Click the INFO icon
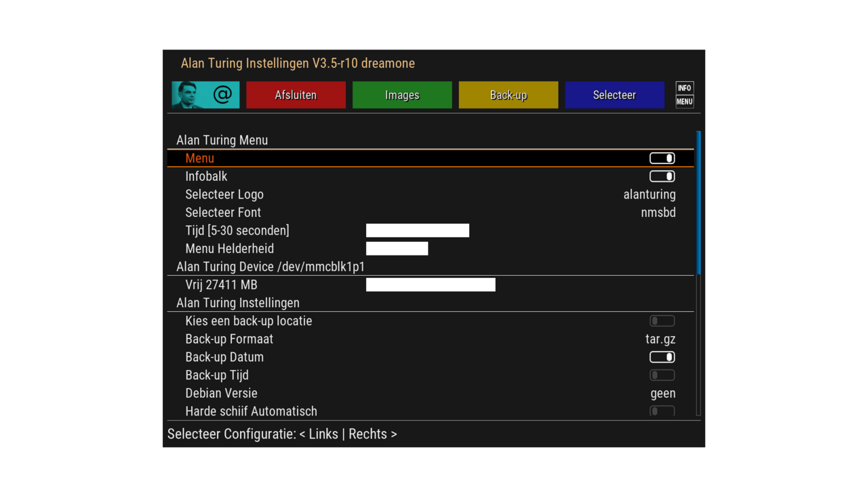This screenshot has width=868, height=488. (x=684, y=88)
